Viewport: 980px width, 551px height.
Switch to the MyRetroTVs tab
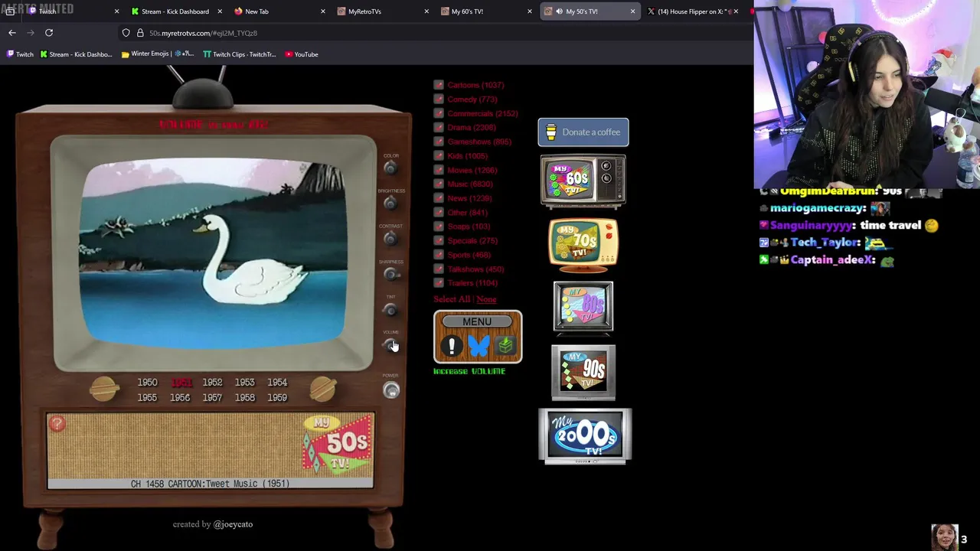coord(382,11)
